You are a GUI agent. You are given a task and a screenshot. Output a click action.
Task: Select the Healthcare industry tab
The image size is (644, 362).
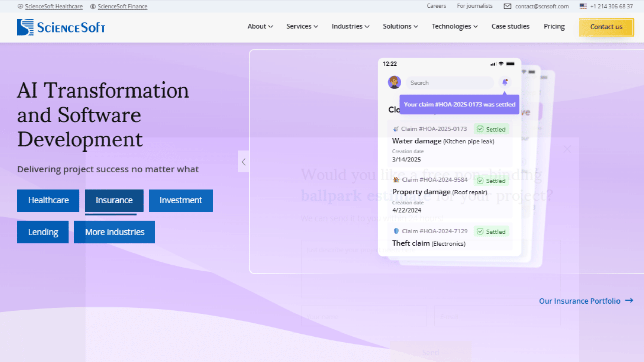click(48, 200)
